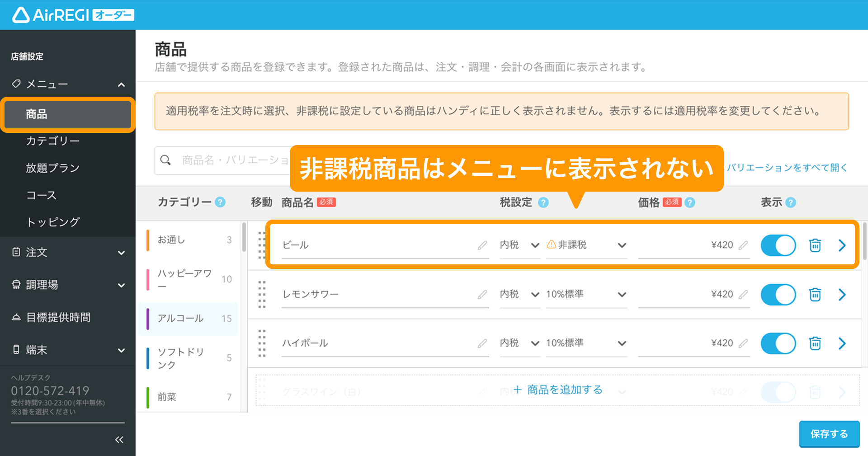Select the ソフトドリンク category
Image resolution: width=868 pixels, height=456 pixels.
coord(189,358)
